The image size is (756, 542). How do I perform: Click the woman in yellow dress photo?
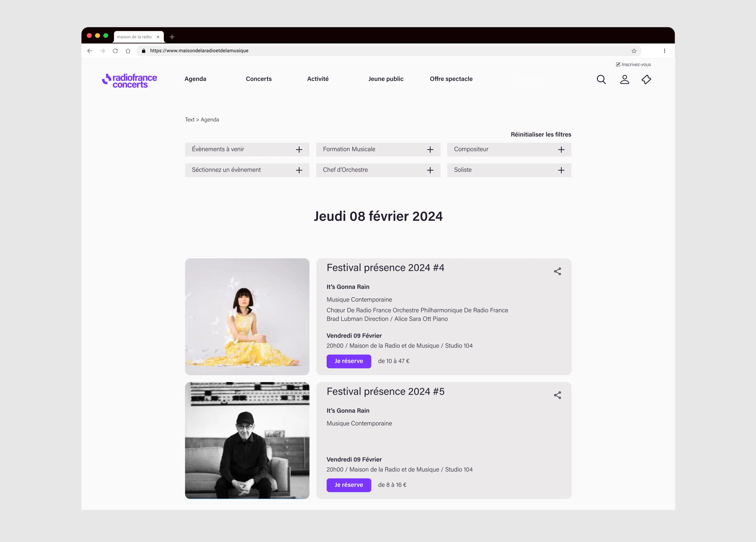tap(247, 317)
